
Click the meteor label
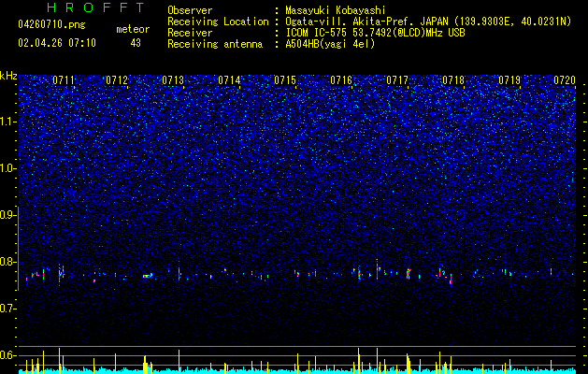pos(133,29)
